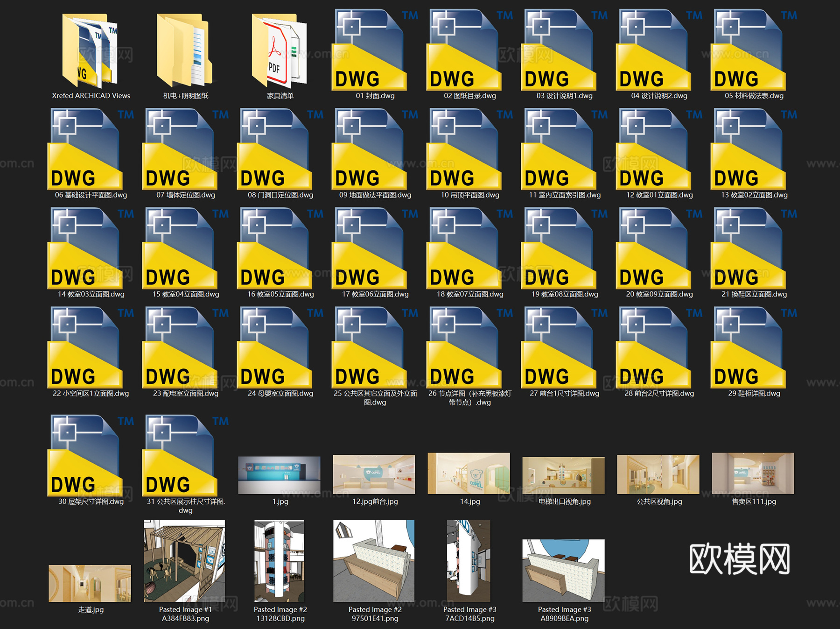Open the 机电+照明图纸 folder
The height and width of the screenshot is (629, 840).
[185, 50]
